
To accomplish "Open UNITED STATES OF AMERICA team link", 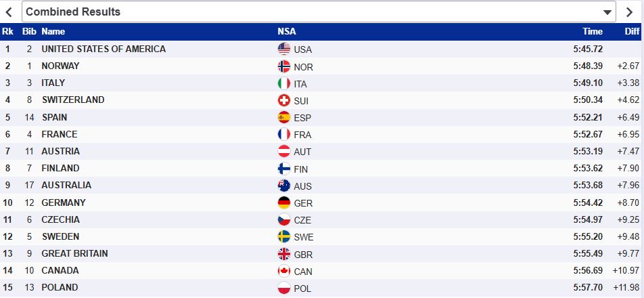I will point(103,49).
